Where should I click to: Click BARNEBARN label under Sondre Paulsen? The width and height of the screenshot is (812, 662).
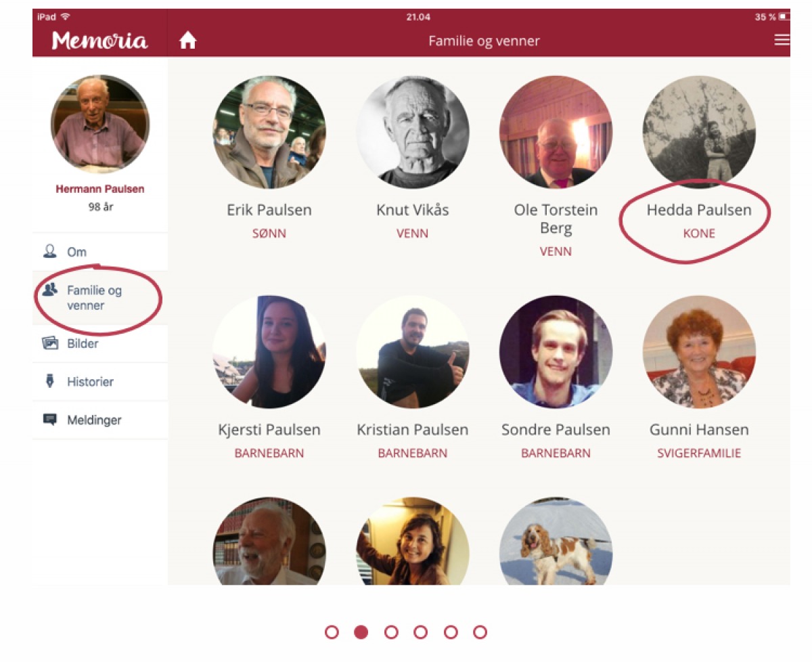[556, 454]
